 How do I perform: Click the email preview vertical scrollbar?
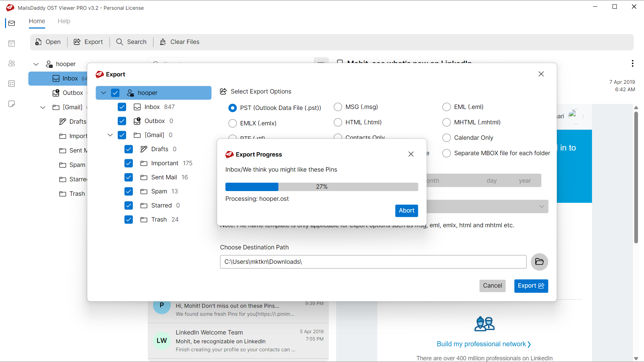tap(636, 177)
